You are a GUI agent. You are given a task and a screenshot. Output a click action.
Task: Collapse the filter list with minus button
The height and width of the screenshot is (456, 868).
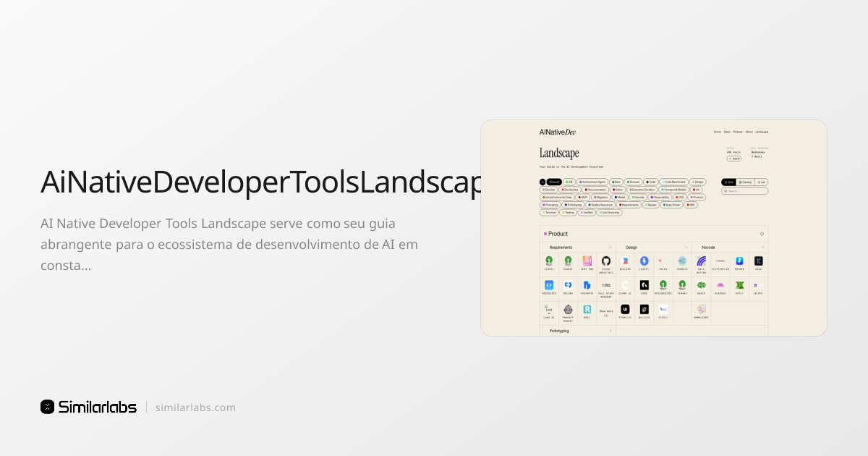(542, 182)
